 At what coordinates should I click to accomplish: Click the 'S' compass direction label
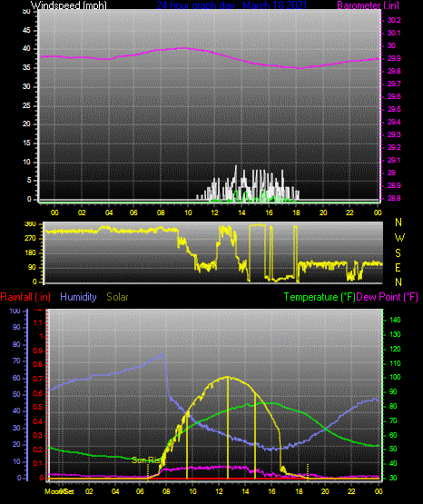coord(398,253)
